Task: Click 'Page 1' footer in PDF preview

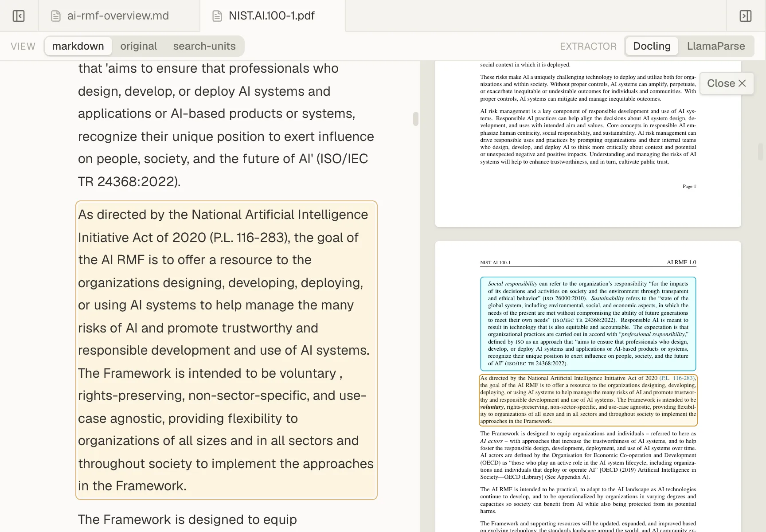Action: (689, 187)
